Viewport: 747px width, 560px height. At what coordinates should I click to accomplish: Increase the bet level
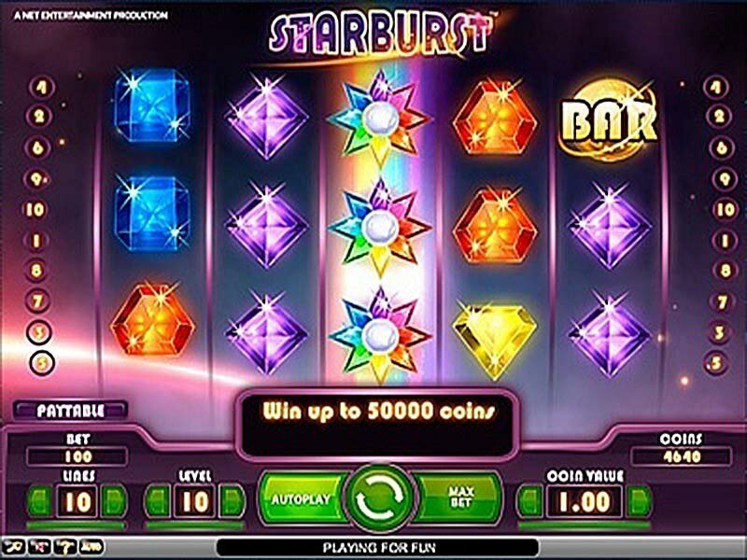(232, 501)
